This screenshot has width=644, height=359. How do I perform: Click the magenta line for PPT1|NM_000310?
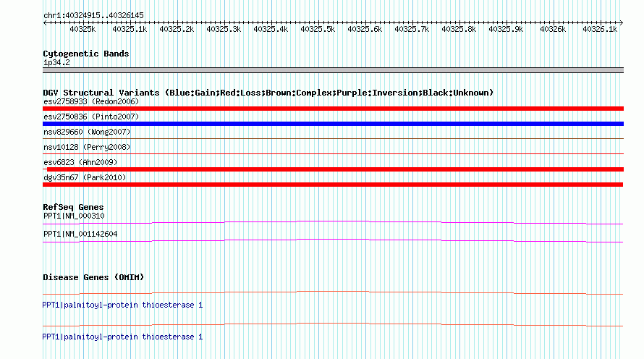pos(333,223)
